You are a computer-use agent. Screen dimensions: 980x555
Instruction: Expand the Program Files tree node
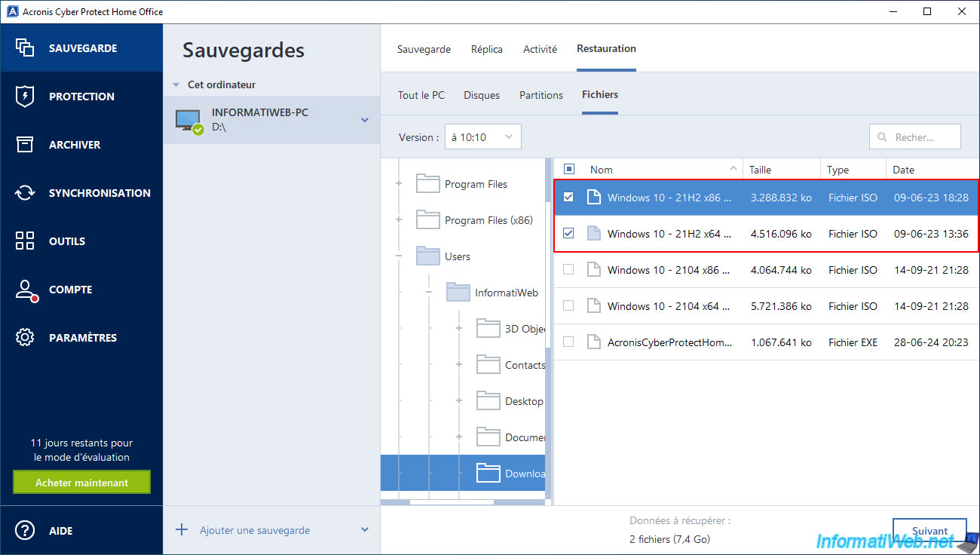point(399,183)
